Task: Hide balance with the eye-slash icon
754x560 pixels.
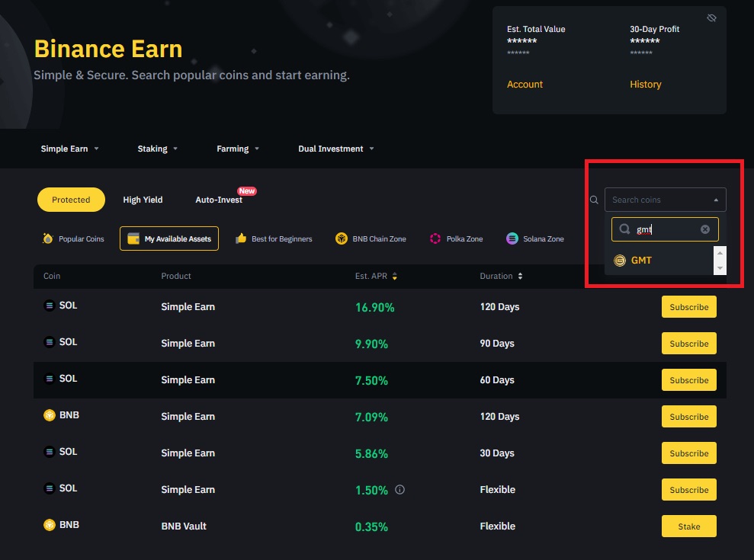Action: coord(711,18)
